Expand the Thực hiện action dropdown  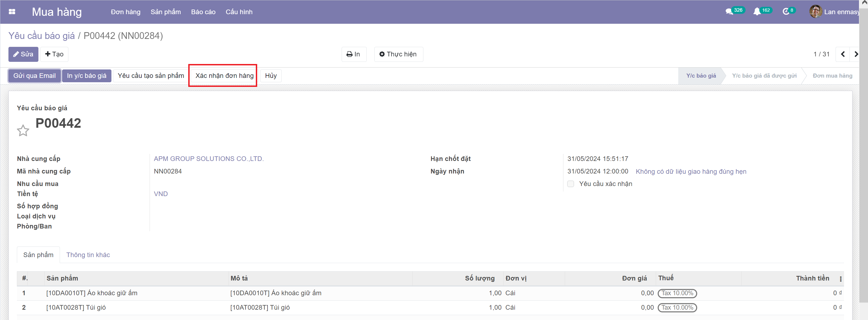click(x=398, y=54)
